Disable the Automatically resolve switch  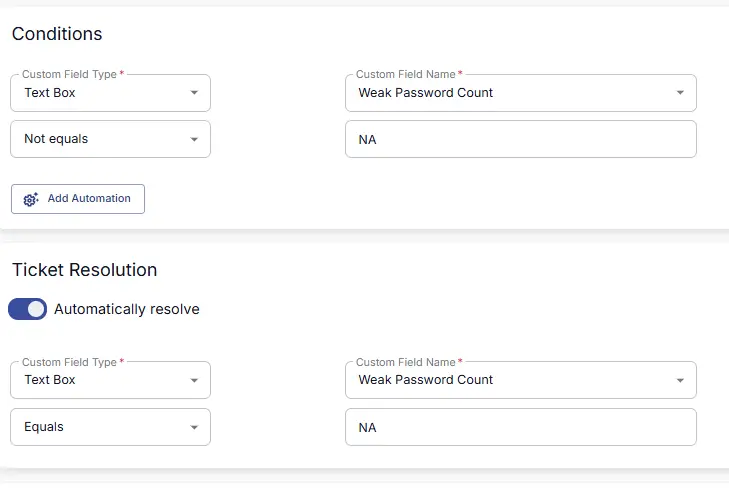tap(27, 309)
